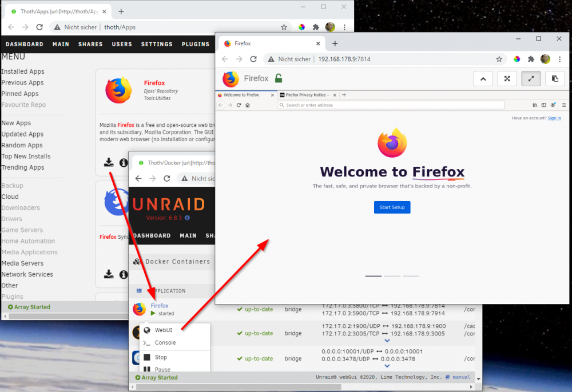The width and height of the screenshot is (572, 392).
Task: Click download icon under Firefox Sync app
Action: [x=109, y=274]
